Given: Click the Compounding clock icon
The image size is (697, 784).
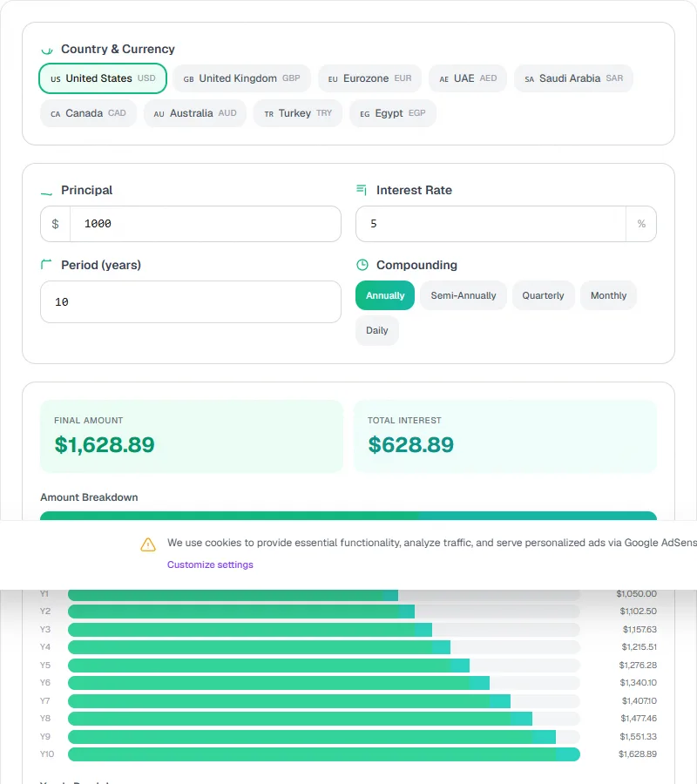Looking at the screenshot, I should 362,265.
